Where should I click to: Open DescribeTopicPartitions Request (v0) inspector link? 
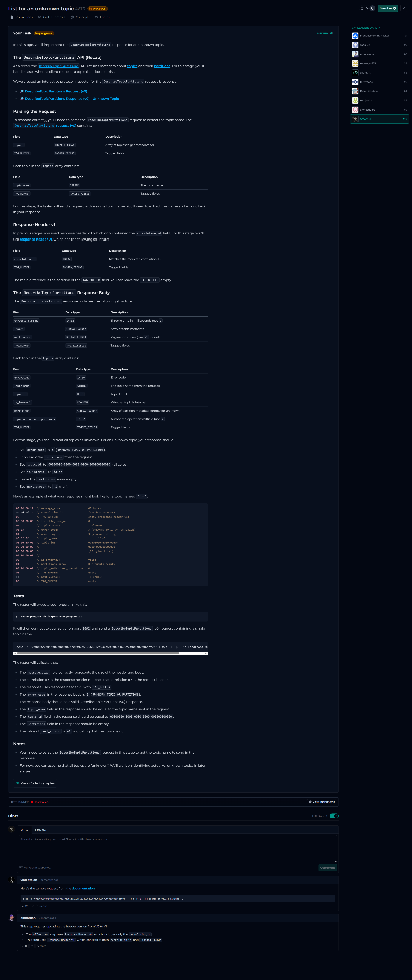[56, 91]
